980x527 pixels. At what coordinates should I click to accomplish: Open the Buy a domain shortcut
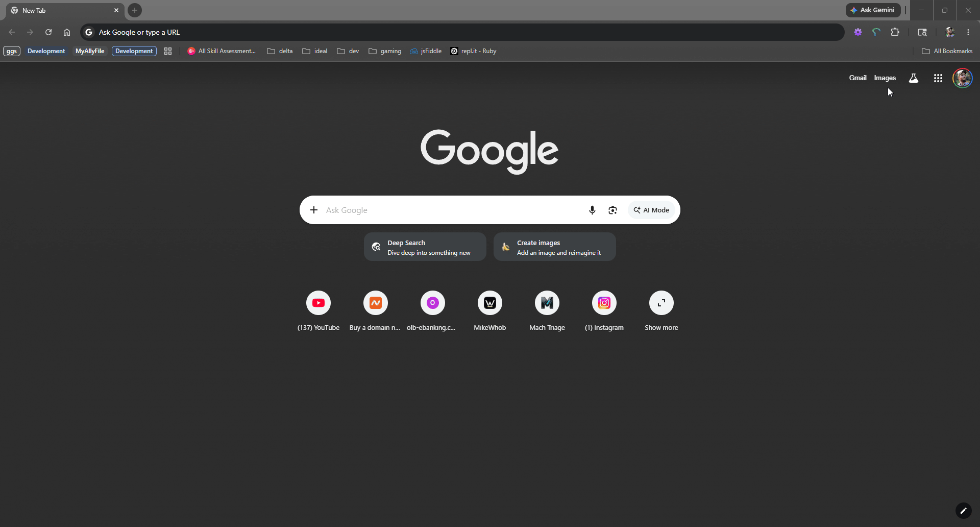(376, 311)
